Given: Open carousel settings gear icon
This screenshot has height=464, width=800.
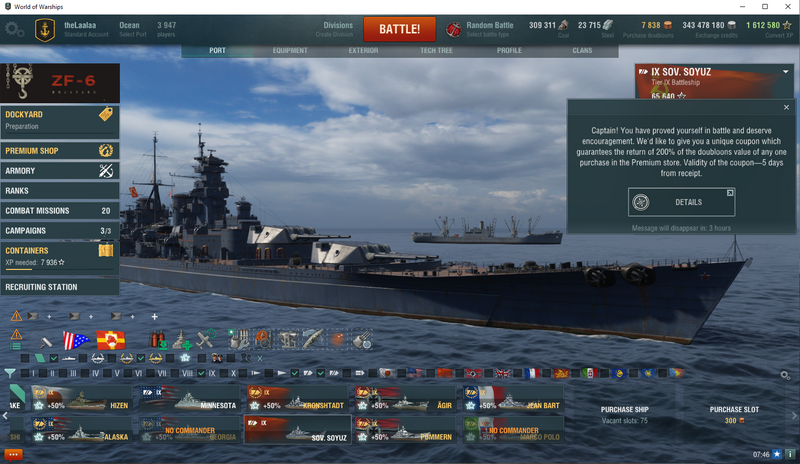Looking at the screenshot, I should pos(785,375).
